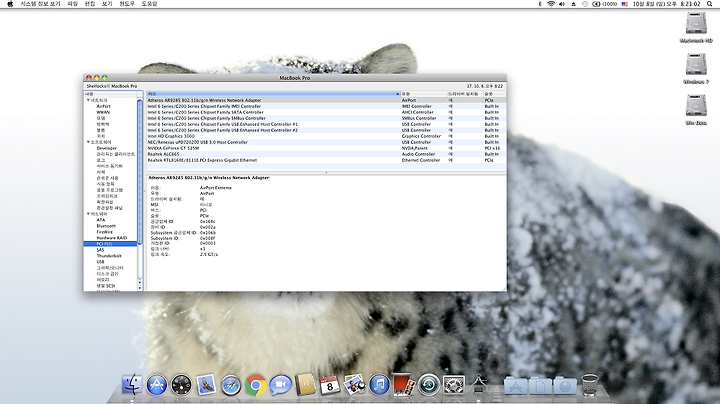Open the Time Machine menu bar icon

[585, 4]
